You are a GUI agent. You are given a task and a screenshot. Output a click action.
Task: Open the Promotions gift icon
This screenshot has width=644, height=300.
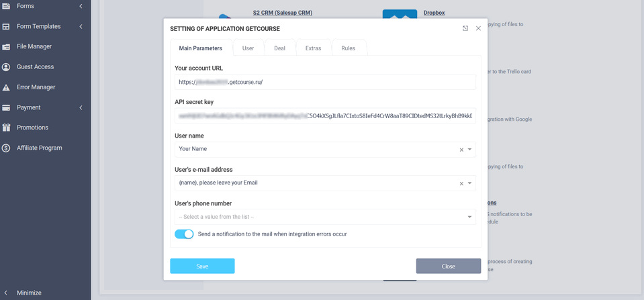pos(6,128)
